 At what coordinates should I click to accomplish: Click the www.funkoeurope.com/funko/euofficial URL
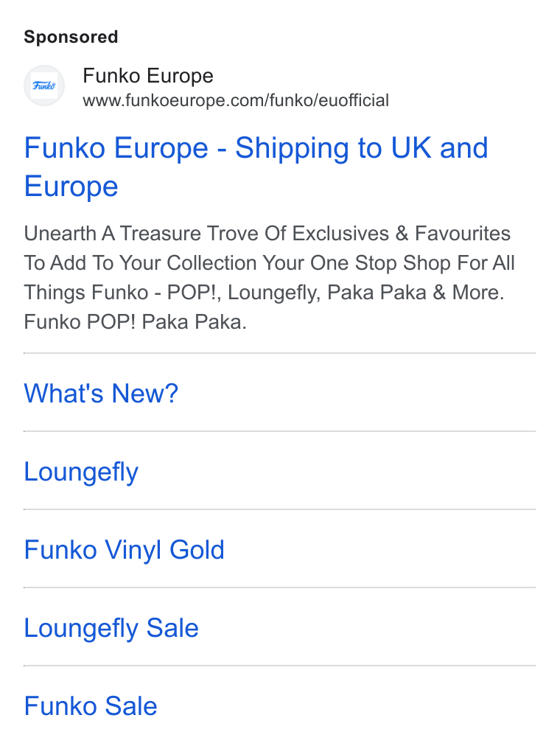point(236,100)
